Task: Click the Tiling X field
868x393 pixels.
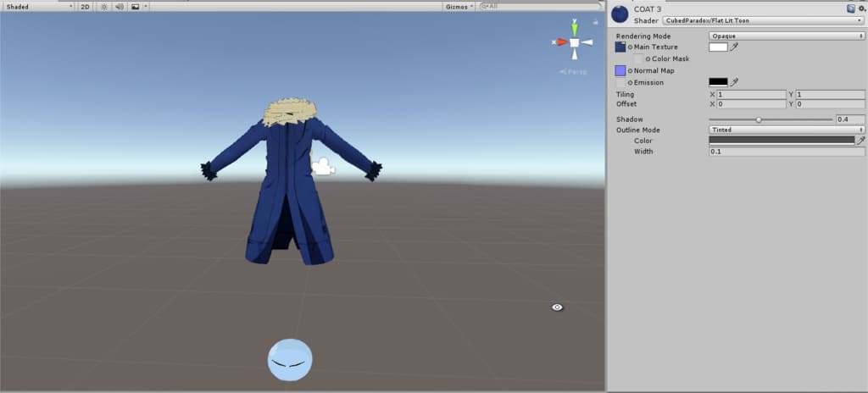Action: coord(751,95)
